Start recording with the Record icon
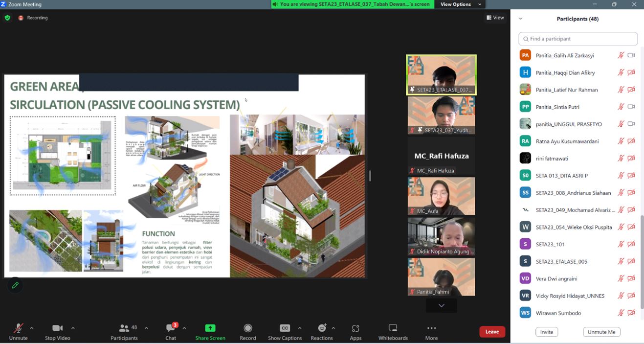 point(248,328)
